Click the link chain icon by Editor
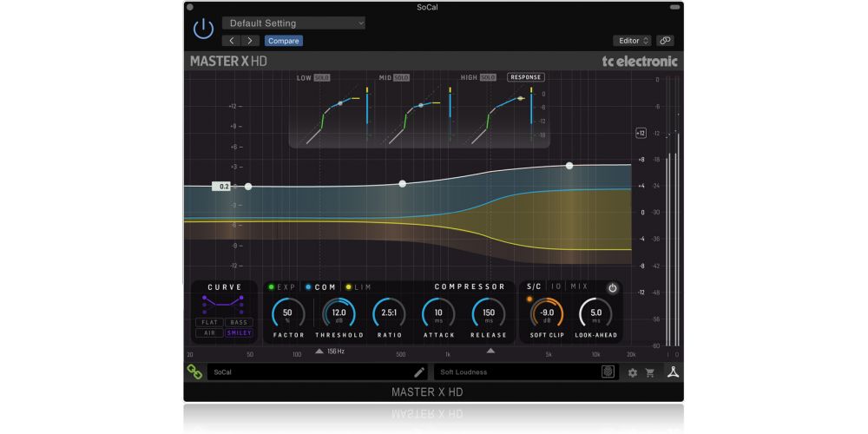Image resolution: width=868 pixels, height=434 pixels. pos(666,41)
